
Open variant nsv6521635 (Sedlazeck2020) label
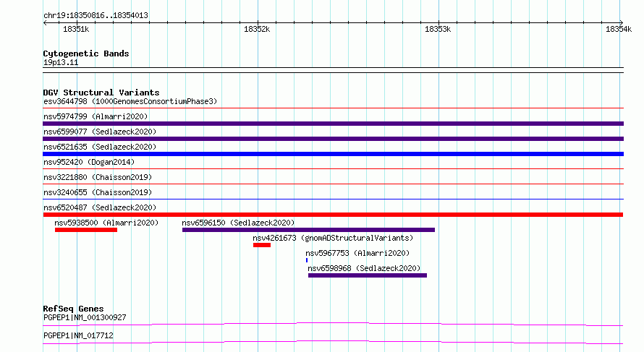tap(100, 147)
